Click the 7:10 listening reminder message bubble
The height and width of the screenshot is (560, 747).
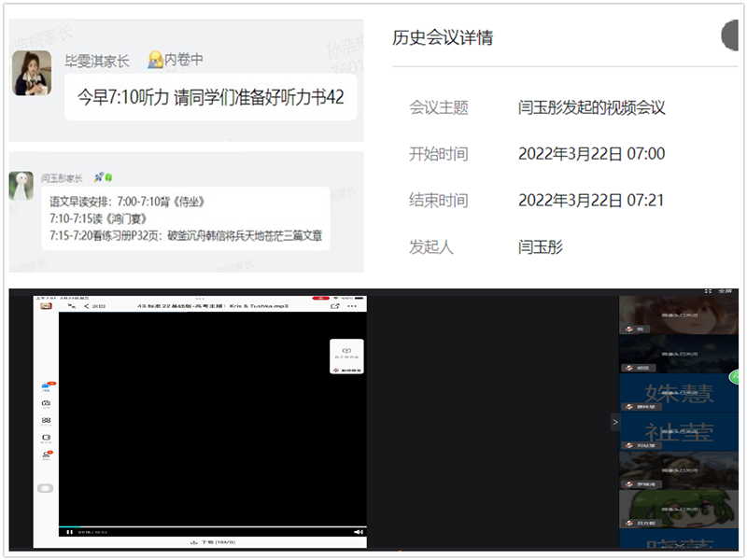[210, 96]
